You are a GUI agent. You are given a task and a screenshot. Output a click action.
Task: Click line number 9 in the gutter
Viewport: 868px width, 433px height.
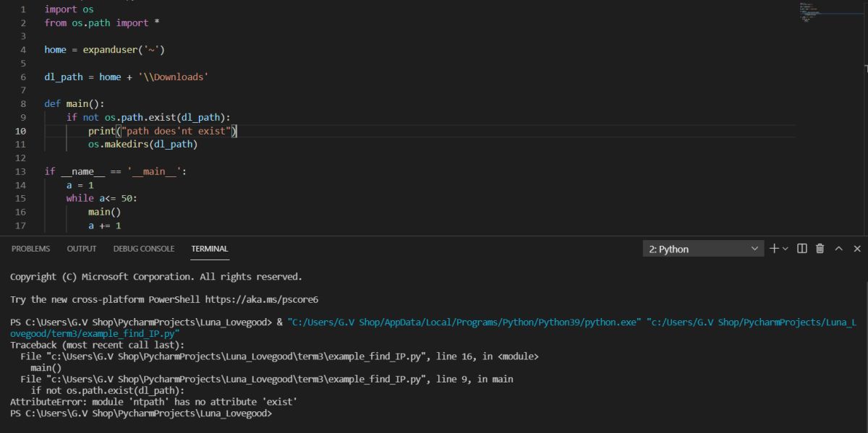tap(24, 117)
